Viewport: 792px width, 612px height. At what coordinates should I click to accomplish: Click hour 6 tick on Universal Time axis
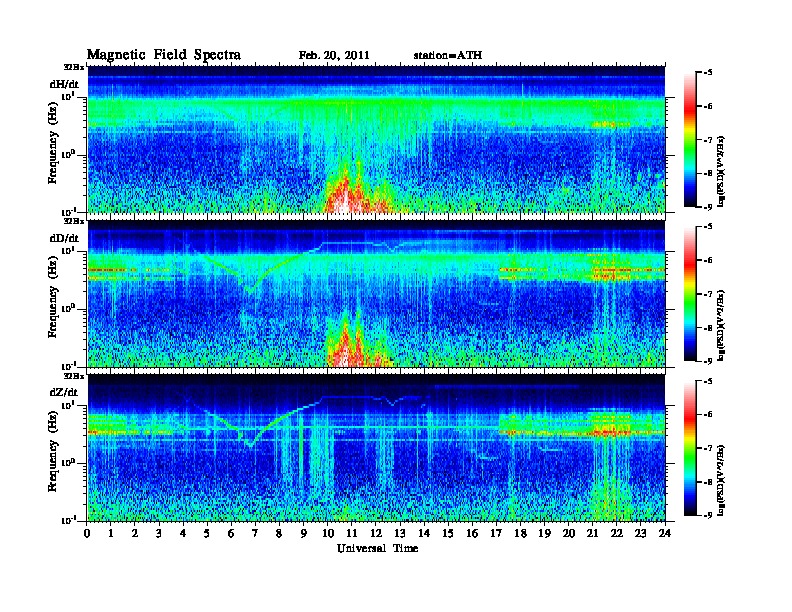point(232,533)
